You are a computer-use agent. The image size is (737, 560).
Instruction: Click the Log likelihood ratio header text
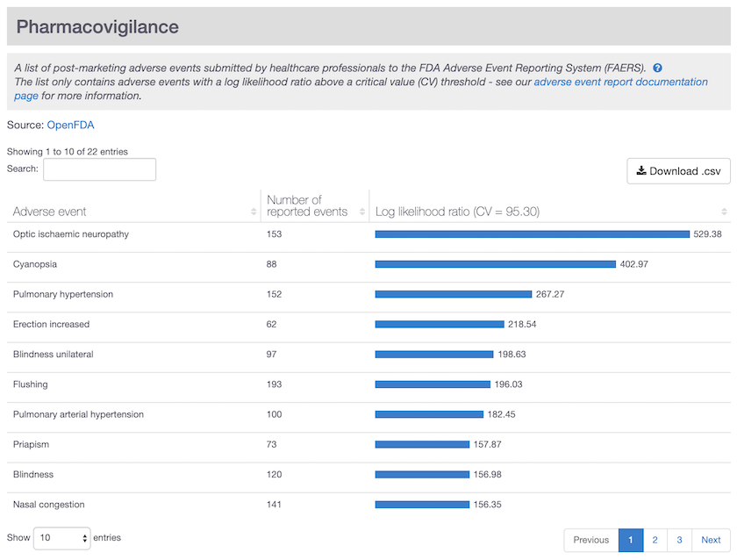(x=457, y=212)
